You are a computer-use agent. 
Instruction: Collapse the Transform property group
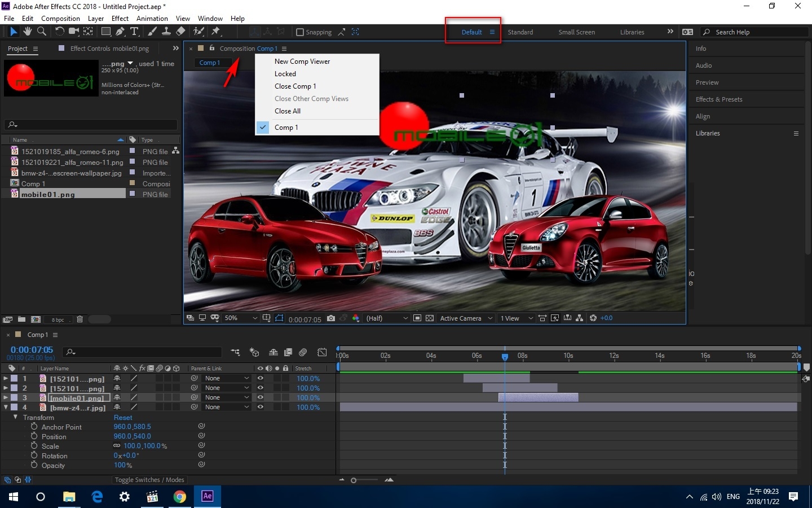pyautogui.click(x=15, y=417)
